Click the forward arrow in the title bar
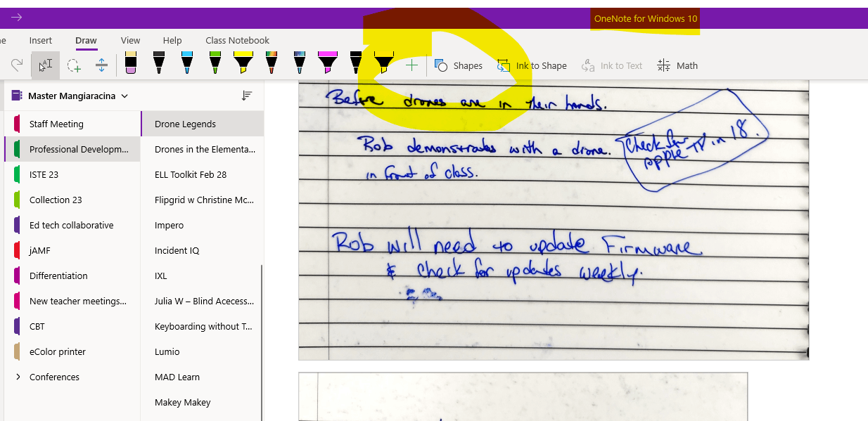This screenshot has width=868, height=421. coord(17,18)
